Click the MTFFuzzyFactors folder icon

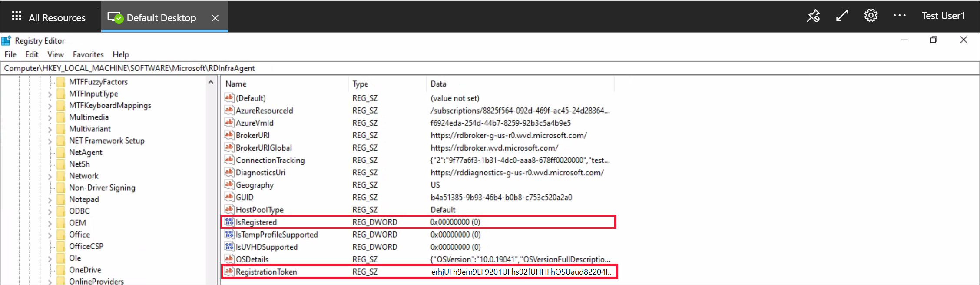61,82
